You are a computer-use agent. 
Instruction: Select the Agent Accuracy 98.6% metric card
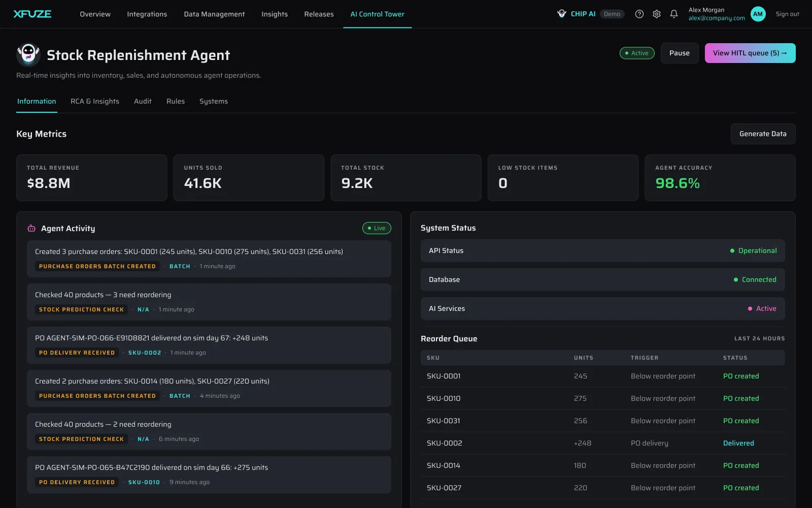(720, 178)
